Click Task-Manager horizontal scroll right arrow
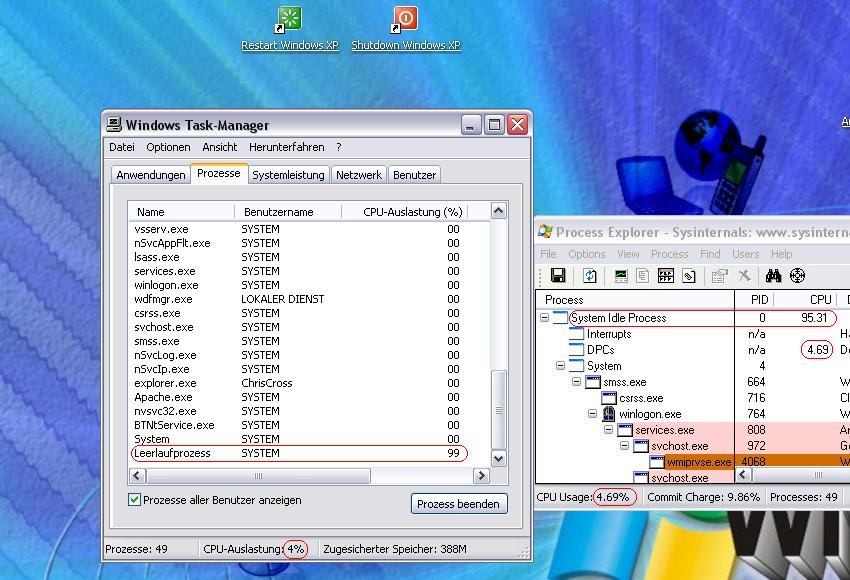Screen dimensions: 850x580 [481, 476]
